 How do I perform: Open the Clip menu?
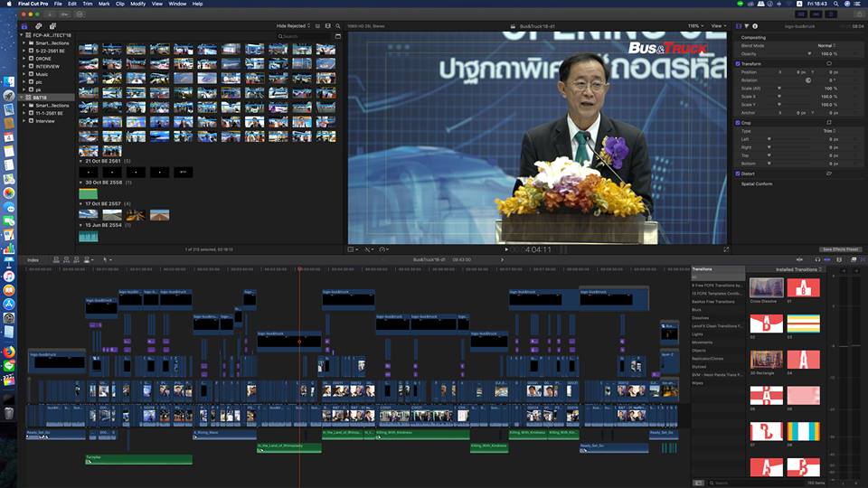[119, 4]
